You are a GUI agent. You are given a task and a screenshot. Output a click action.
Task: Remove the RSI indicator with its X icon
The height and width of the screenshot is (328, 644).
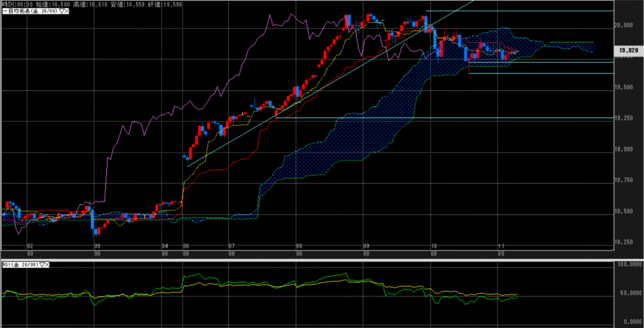tap(48, 265)
